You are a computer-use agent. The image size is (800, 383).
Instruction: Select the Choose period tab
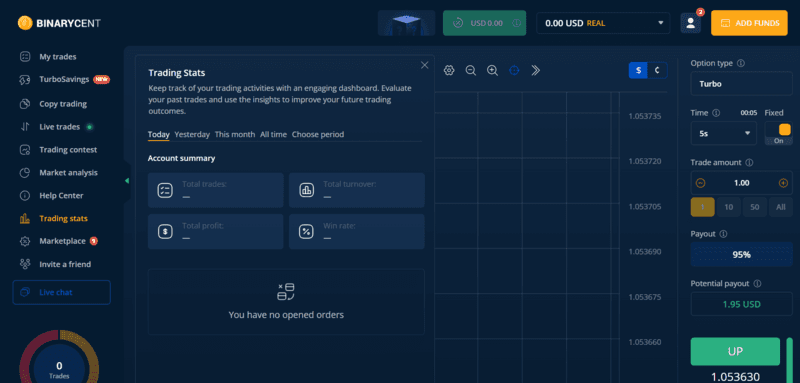(318, 135)
